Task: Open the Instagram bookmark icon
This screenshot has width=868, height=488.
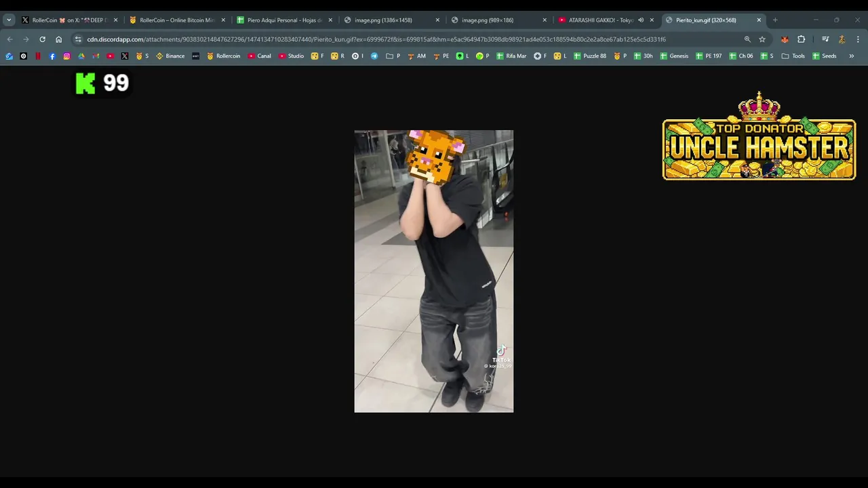Action: [66, 56]
